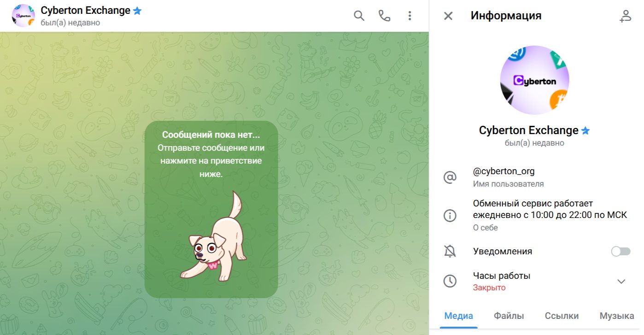Click the @ username icon
The image size is (644, 335).
tap(450, 177)
